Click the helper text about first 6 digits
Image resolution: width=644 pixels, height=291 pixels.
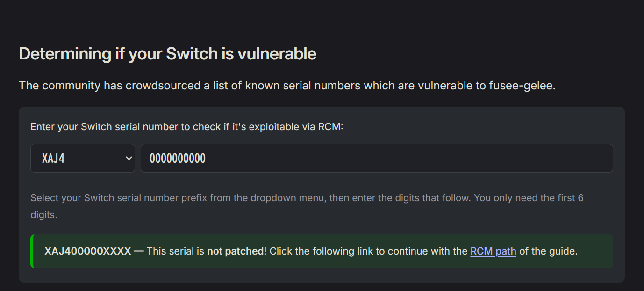click(x=307, y=206)
